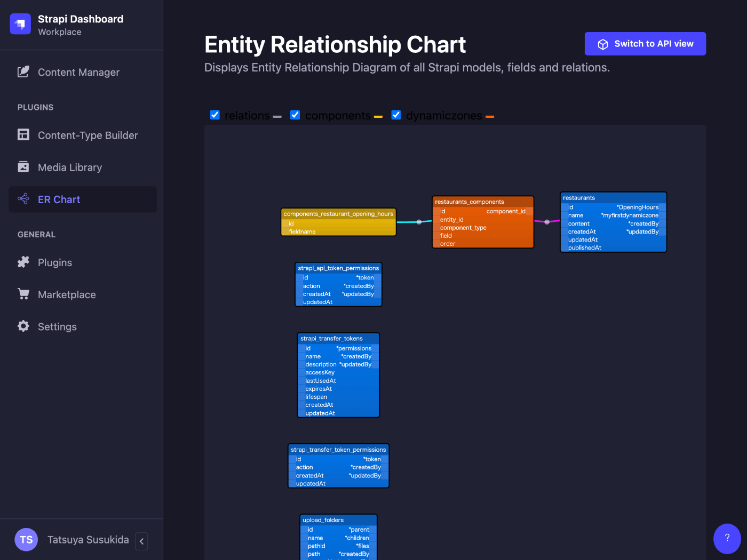The width and height of the screenshot is (747, 560).
Task: Click the TS user avatar
Action: click(x=26, y=540)
